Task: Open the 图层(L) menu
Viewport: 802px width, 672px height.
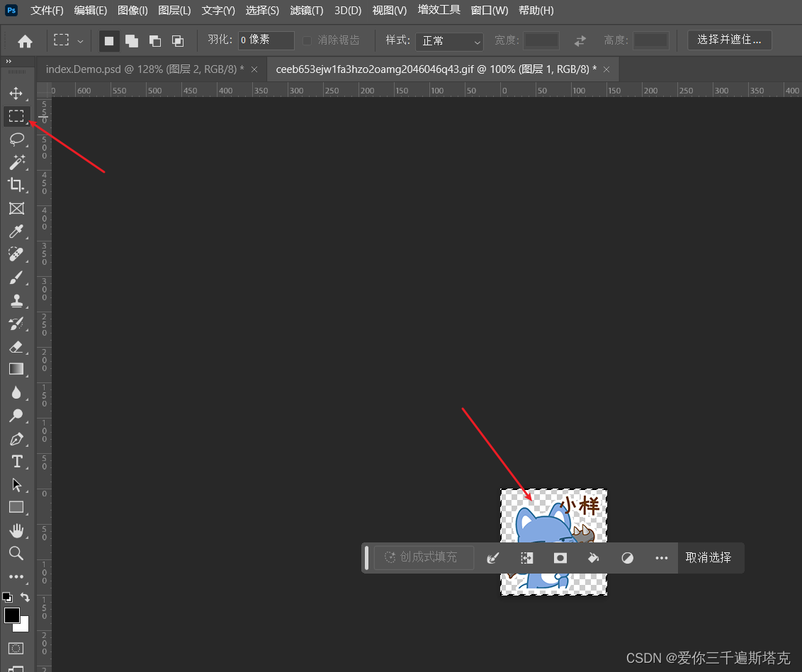Action: 174,10
